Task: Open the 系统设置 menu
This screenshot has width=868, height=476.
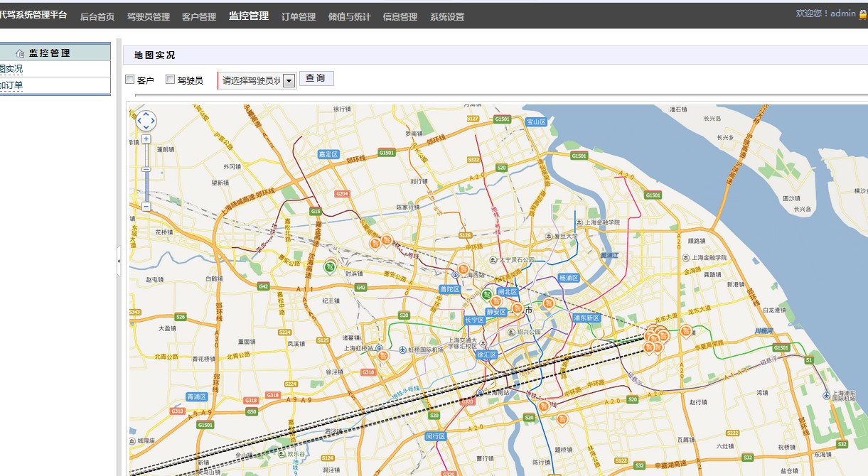Action: tap(447, 16)
